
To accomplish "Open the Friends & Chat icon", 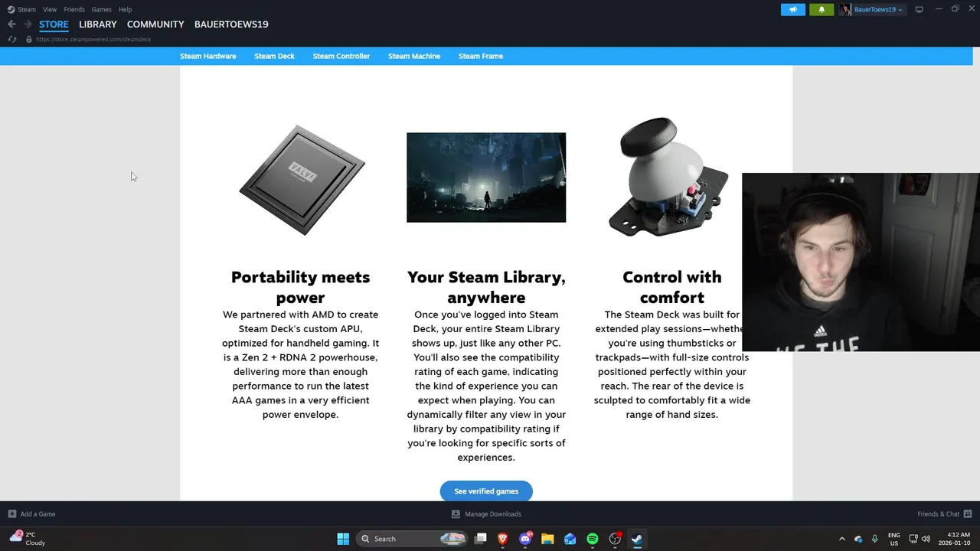I will pos(967,514).
